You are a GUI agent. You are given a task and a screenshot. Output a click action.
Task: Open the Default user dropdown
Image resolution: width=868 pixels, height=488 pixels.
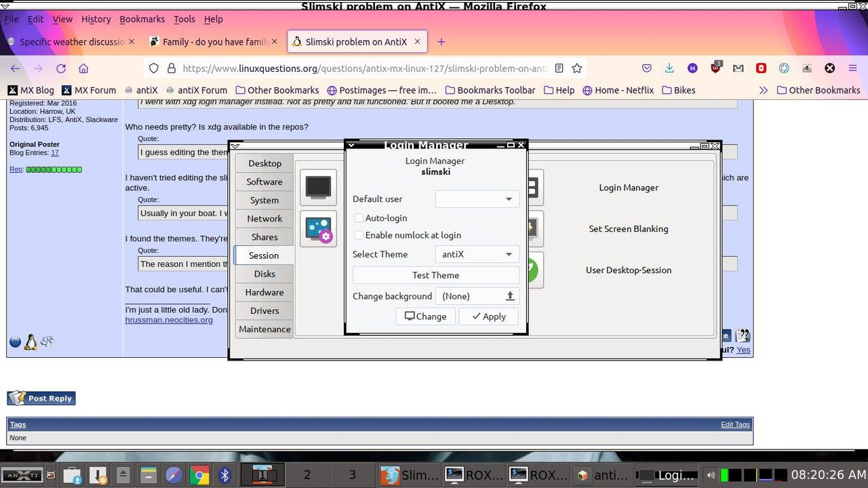(x=477, y=199)
